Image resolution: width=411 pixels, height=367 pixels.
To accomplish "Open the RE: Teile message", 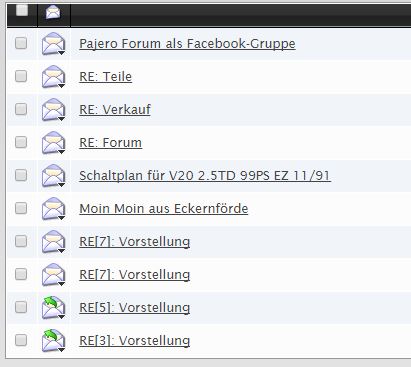I will point(105,77).
